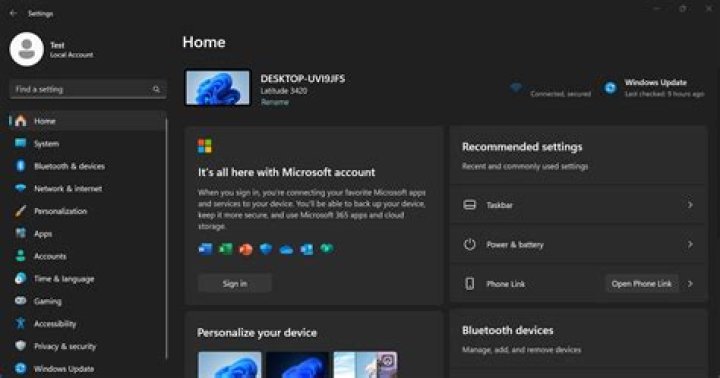Expand the Power & battery chevron
720x378 pixels.
click(690, 244)
